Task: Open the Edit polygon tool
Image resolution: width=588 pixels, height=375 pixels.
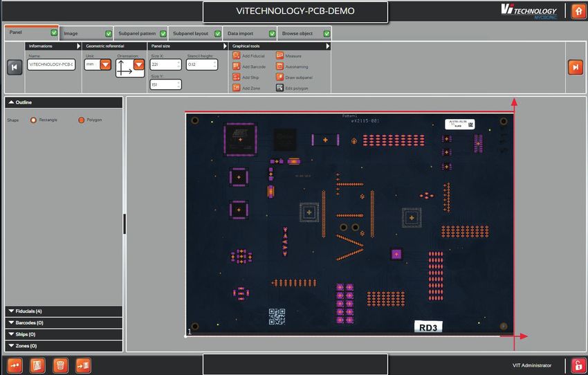Action: tap(279, 88)
